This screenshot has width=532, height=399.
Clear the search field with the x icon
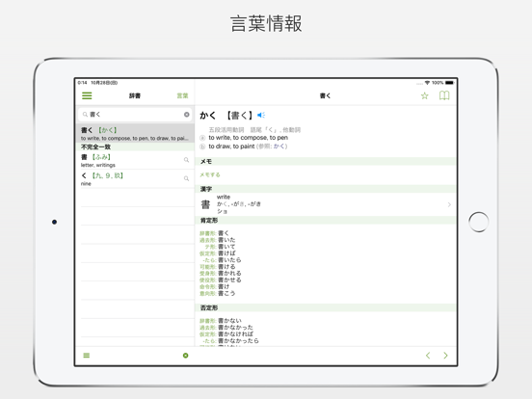(187, 115)
